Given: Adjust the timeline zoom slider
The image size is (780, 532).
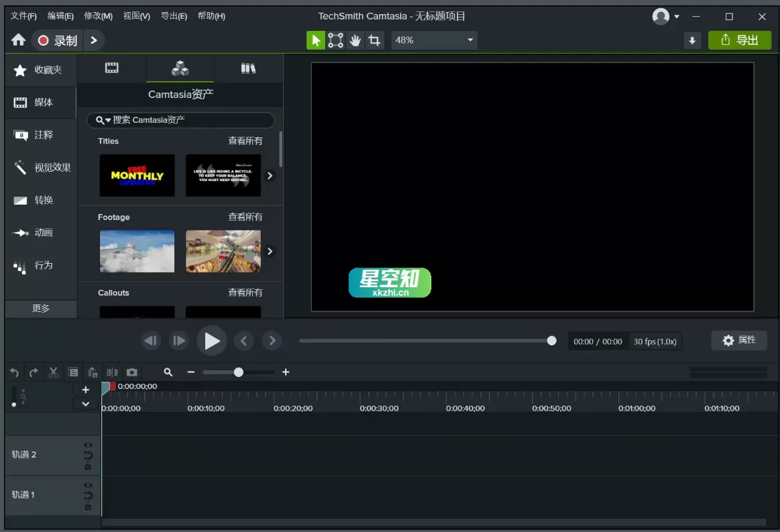Looking at the screenshot, I should tap(238, 372).
